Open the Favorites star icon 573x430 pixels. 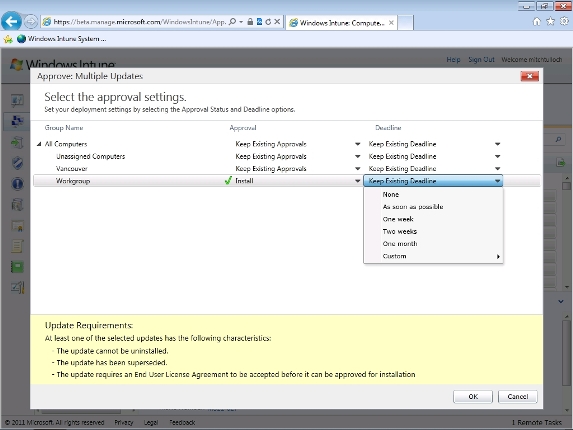coord(550,22)
